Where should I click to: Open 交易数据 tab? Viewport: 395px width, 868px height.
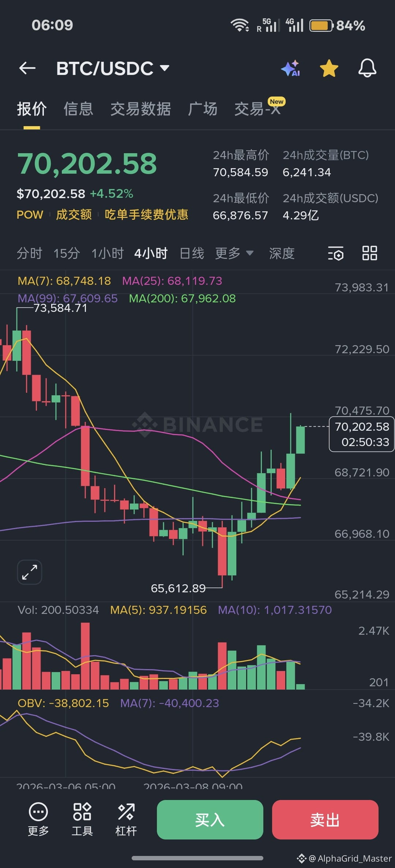(x=141, y=109)
